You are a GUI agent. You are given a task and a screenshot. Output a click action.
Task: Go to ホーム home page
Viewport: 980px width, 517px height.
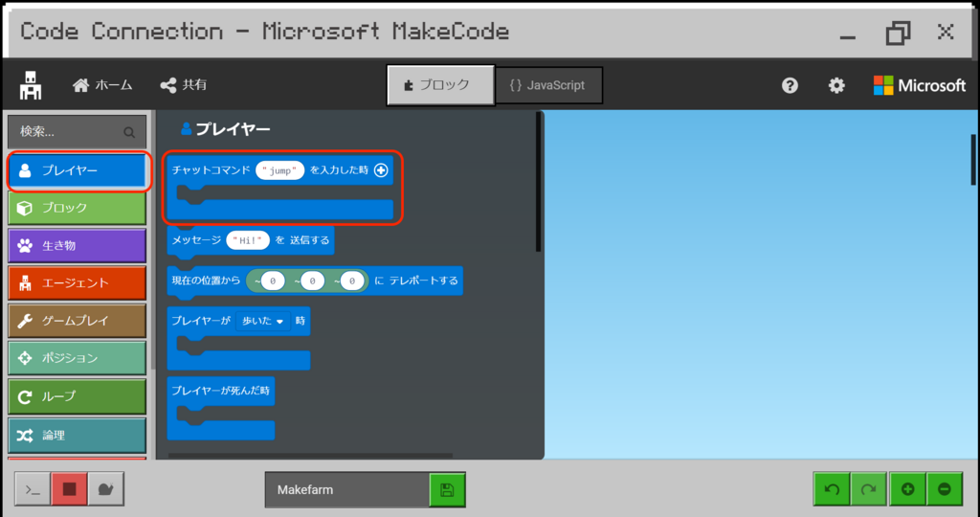pyautogui.click(x=102, y=85)
